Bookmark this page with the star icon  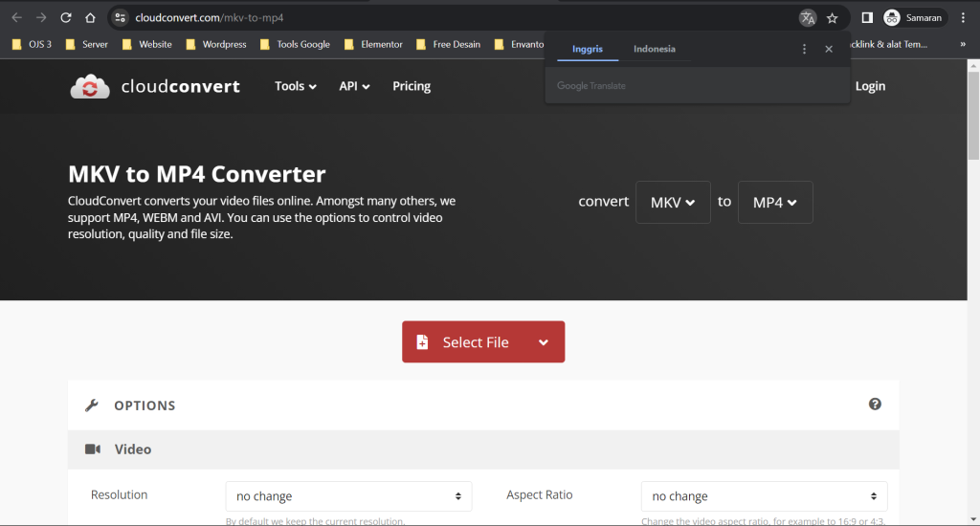tap(833, 18)
